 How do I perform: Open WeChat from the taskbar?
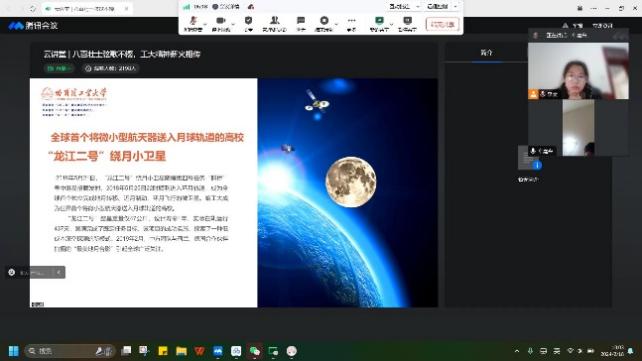coord(255,351)
